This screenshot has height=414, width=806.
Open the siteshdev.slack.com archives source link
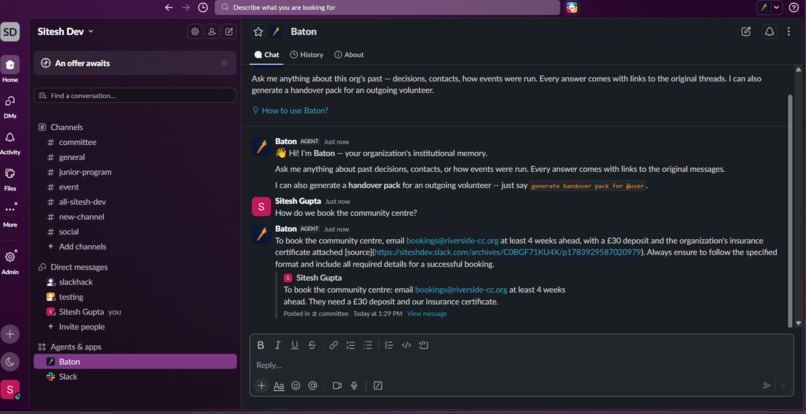508,252
